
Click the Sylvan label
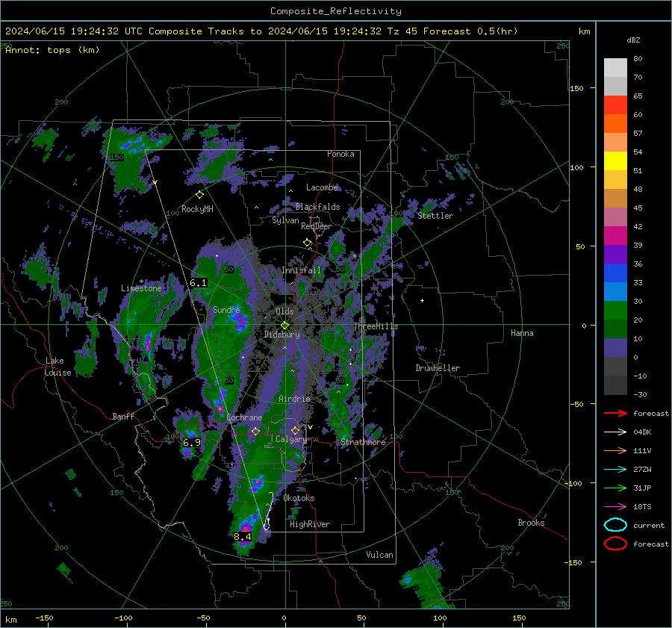pos(285,220)
